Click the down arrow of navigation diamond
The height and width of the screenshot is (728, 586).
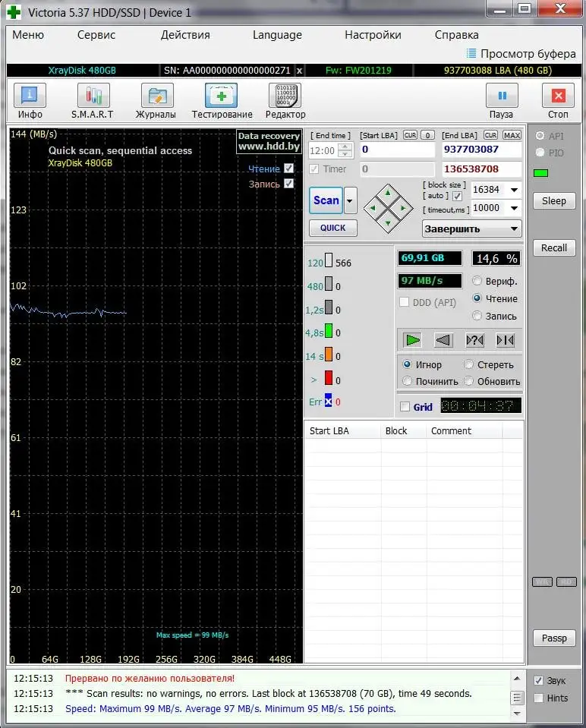pos(388,224)
